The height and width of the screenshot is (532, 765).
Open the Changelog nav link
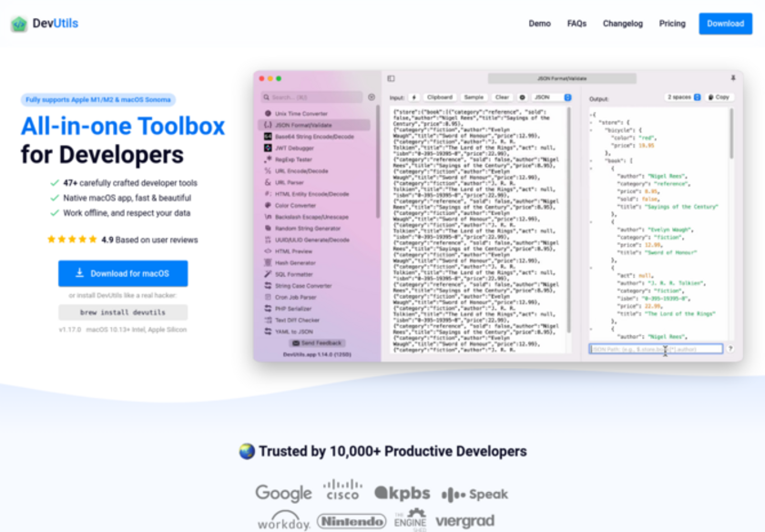[623, 24]
